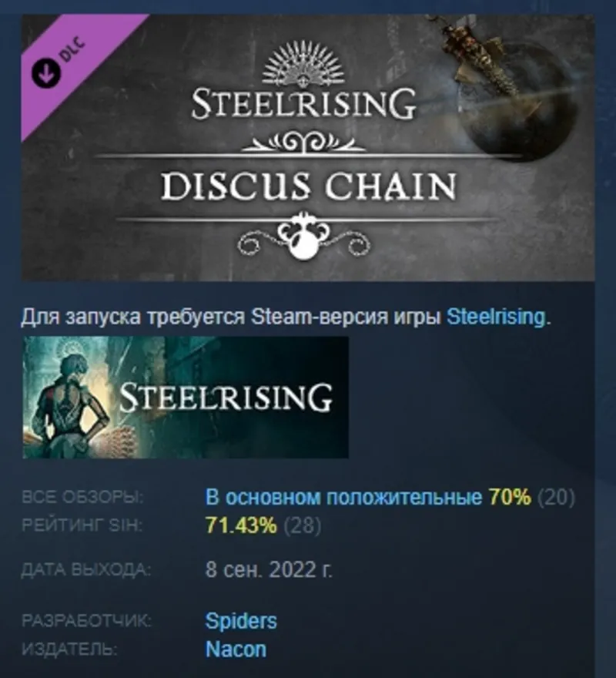Image resolution: width=616 pixels, height=678 pixels.
Task: Open the Steelrising base game thumbnail
Action: 186,397
